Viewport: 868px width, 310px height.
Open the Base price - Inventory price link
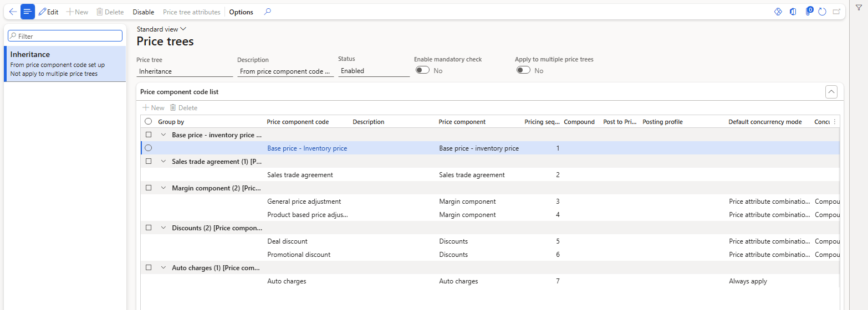coord(307,148)
